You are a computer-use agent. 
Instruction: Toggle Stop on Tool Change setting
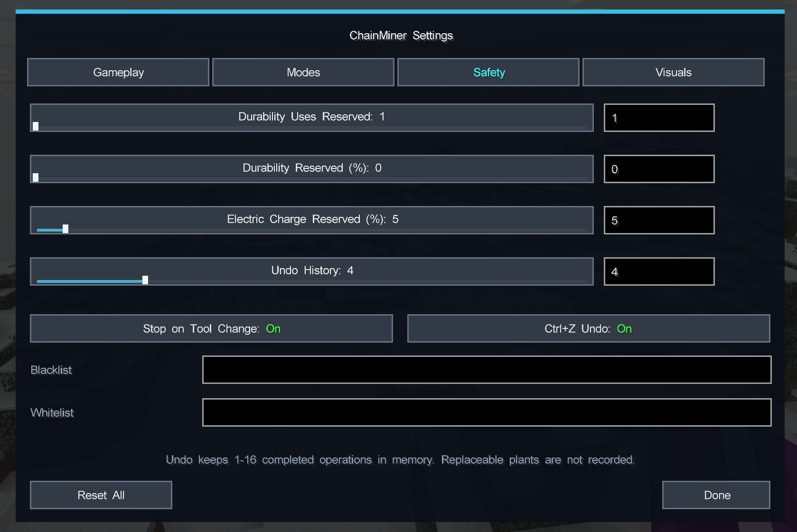tap(211, 328)
